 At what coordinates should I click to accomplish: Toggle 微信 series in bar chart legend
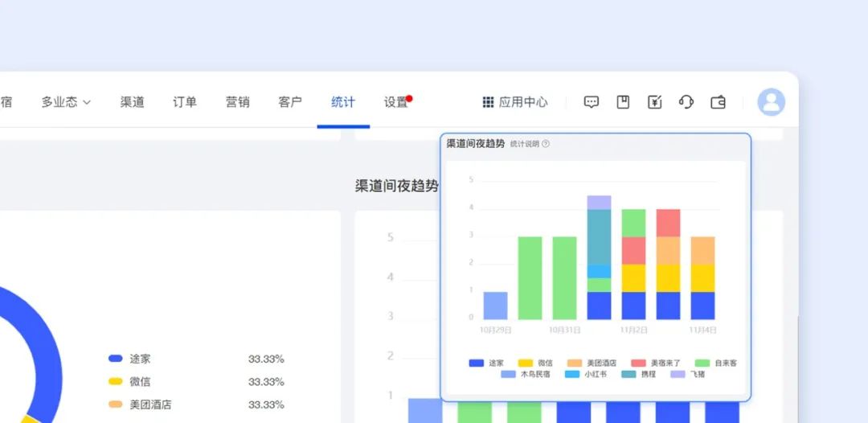[535, 363]
